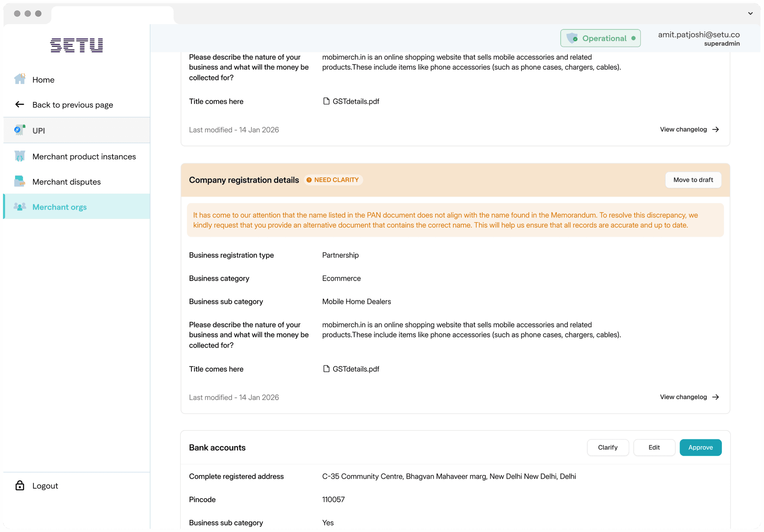Click the Merchant disputes icon
This screenshot has height=532, width=764.
pos(19,181)
